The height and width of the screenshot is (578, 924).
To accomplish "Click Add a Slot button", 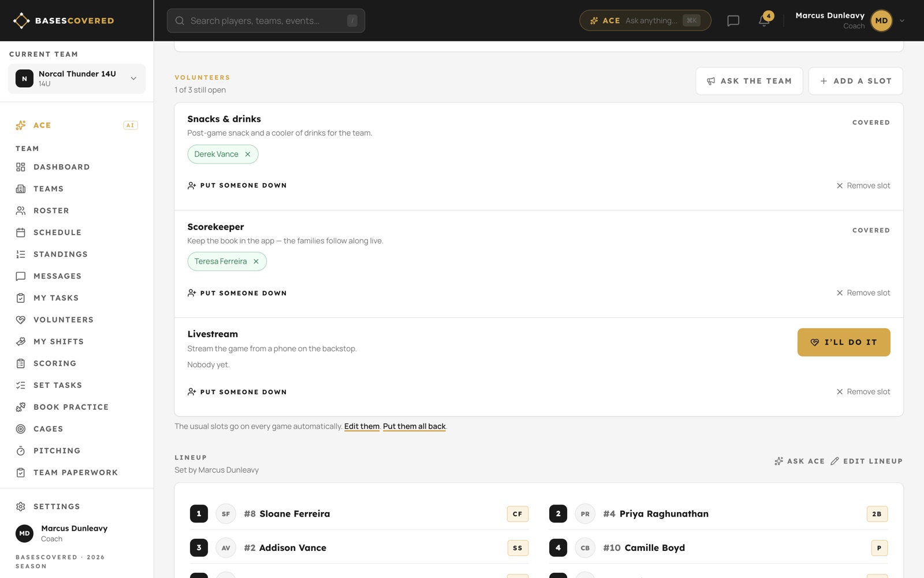I will tap(855, 81).
